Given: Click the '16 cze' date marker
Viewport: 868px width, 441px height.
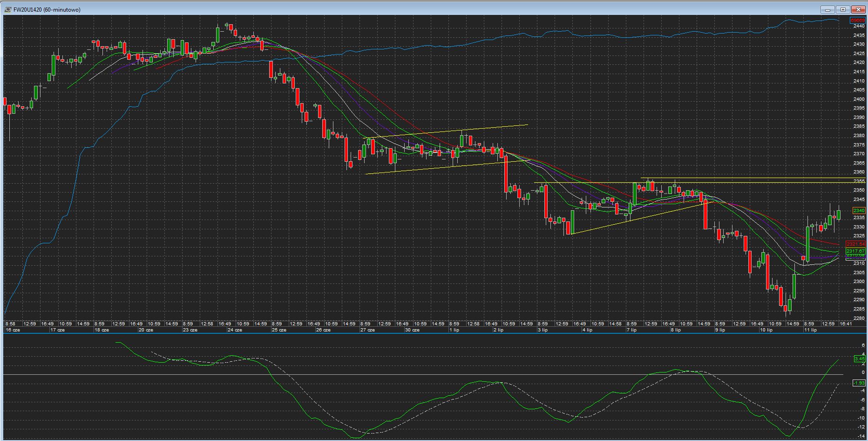Looking at the screenshot, I should [13, 330].
